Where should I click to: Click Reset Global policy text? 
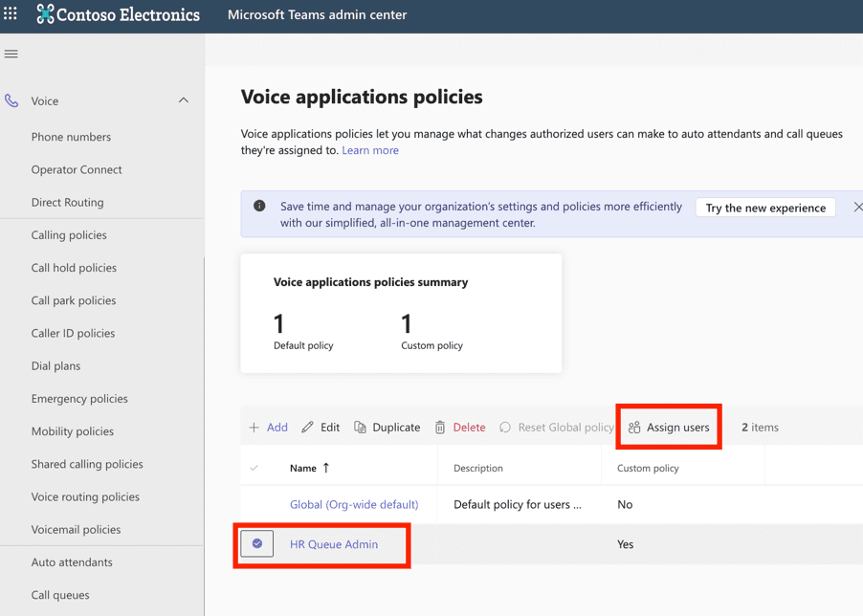[x=565, y=428]
